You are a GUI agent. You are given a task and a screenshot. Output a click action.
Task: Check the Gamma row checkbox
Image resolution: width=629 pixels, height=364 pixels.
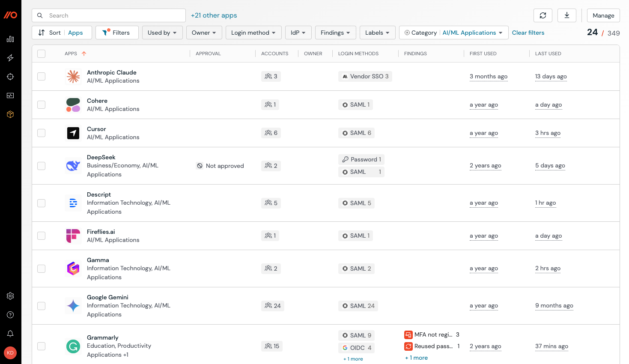[x=42, y=269]
